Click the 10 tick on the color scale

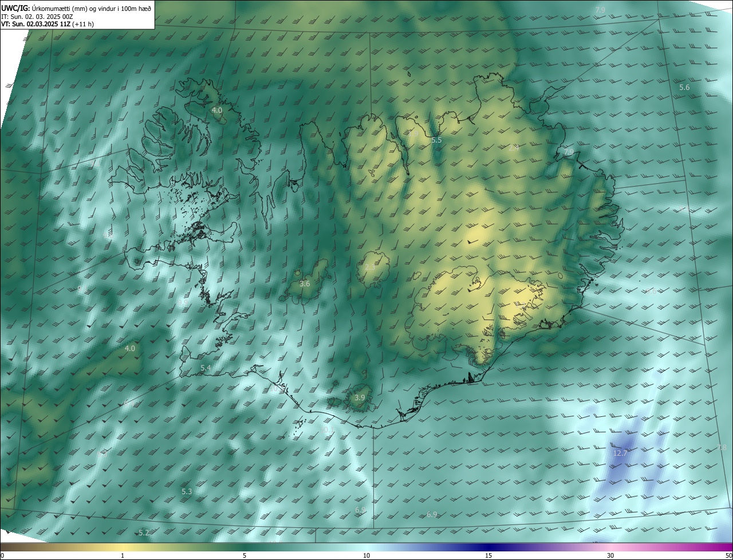click(x=366, y=555)
